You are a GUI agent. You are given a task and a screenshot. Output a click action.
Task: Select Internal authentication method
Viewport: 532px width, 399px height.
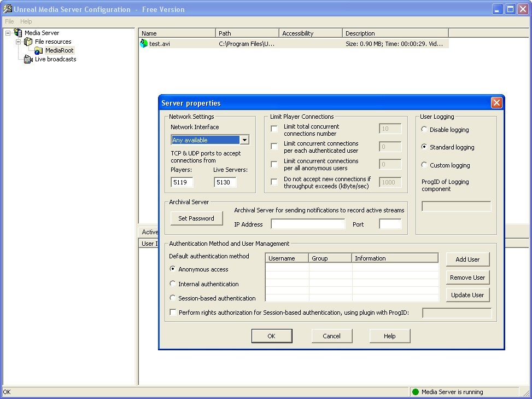tap(173, 284)
